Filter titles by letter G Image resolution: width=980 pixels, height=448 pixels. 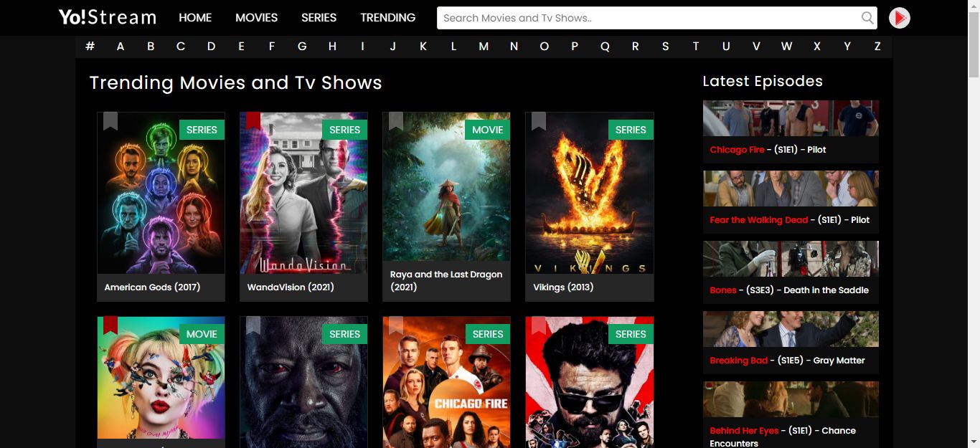(302, 46)
